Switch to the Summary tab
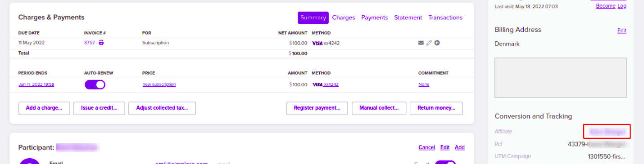644x164 pixels. (313, 18)
